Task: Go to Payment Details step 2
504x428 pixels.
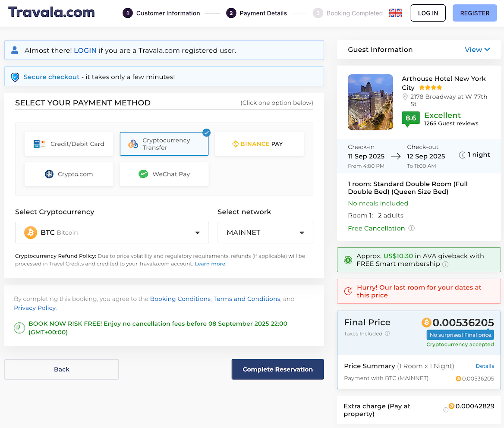Action: pos(256,13)
